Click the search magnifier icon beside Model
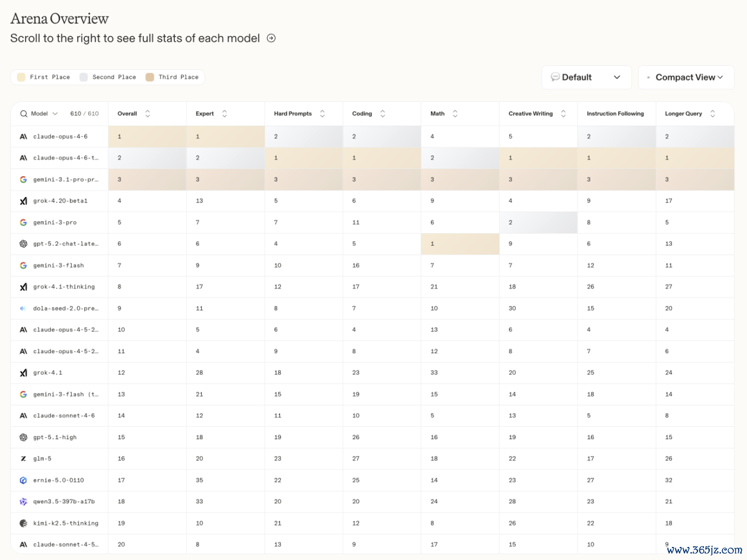This screenshot has width=747, height=560. 24,114
